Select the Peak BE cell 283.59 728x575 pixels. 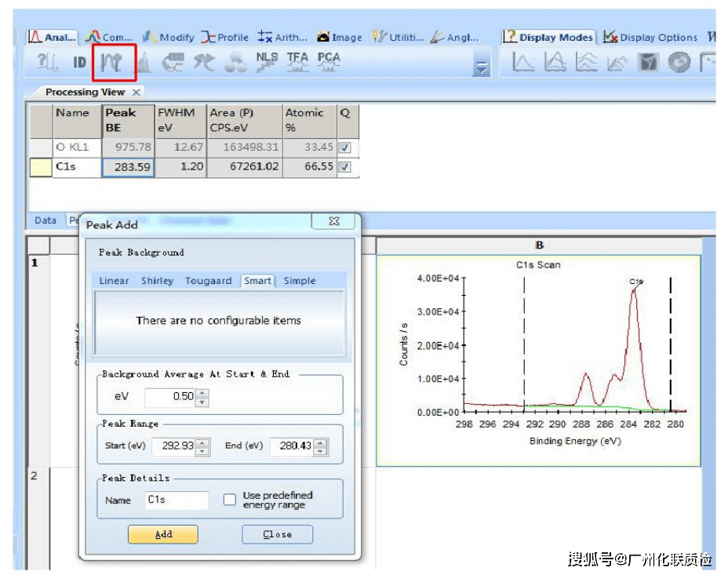tap(128, 167)
